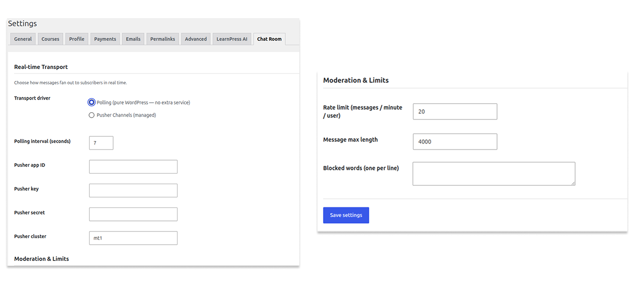Click the 'Pusher cluster' label
The width and height of the screenshot is (644, 302).
tap(30, 236)
